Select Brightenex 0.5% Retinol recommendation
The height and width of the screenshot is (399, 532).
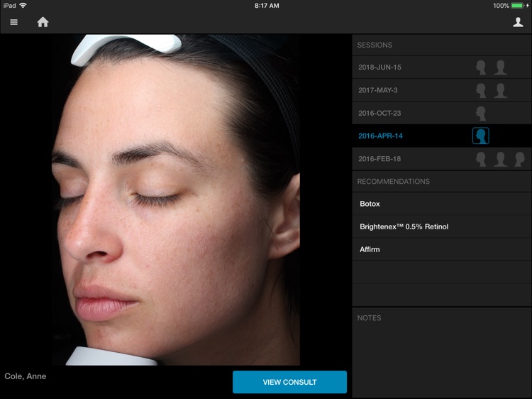pos(442,226)
